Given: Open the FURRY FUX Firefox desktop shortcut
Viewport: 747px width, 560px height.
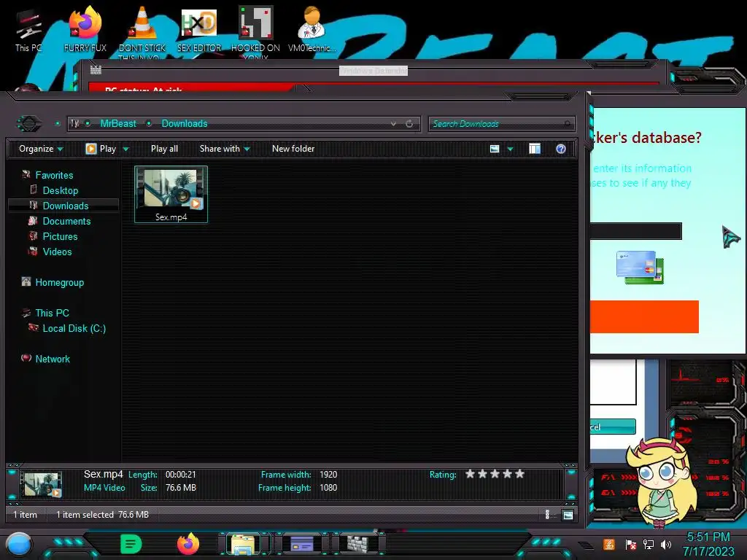Looking at the screenshot, I should pos(85,29).
